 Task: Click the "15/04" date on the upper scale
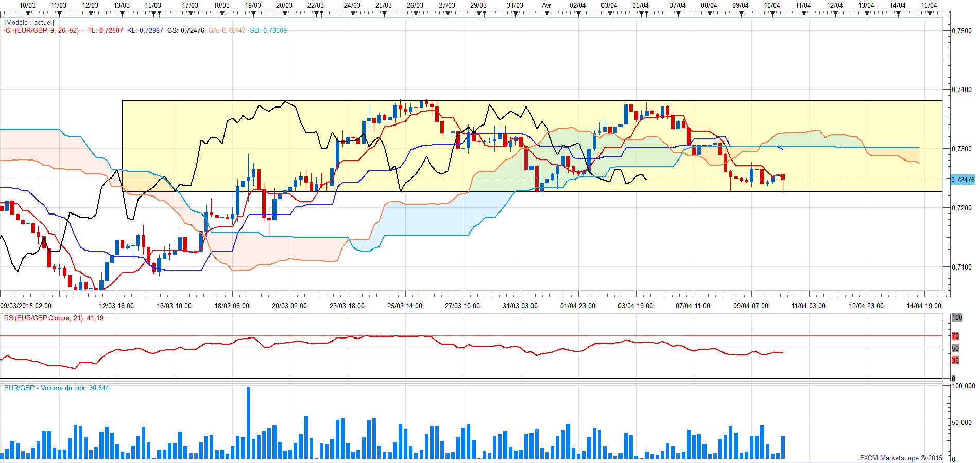point(929,5)
